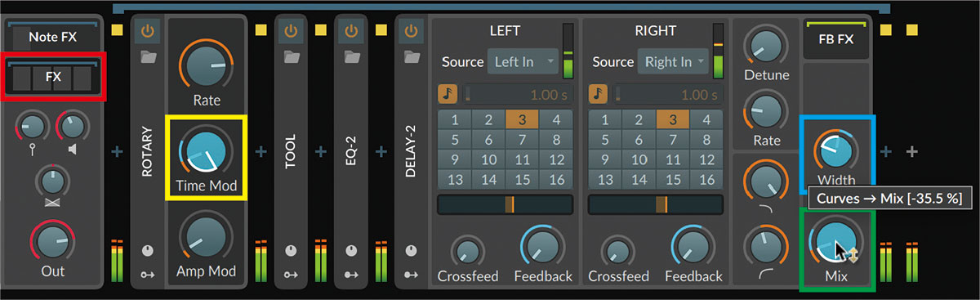Click the clock icon under DELAY-2
The height and width of the screenshot is (300, 980).
411,250
